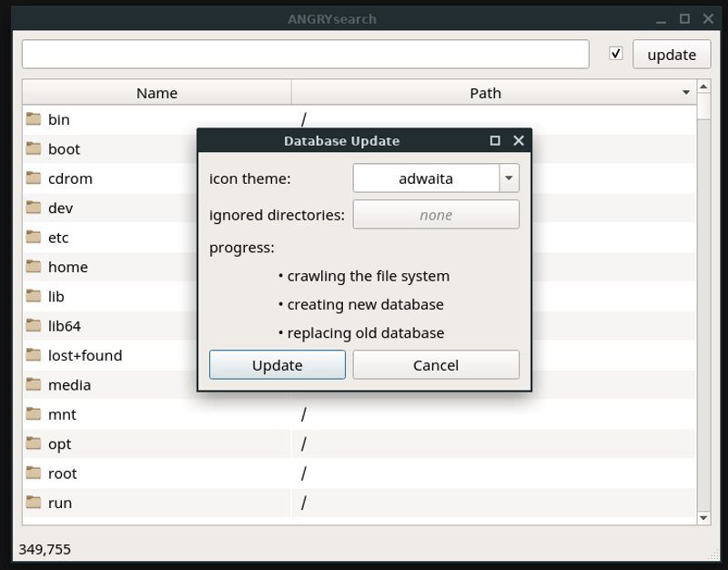The height and width of the screenshot is (570, 728).
Task: Click the adwaita icon theme combo box
Action: coord(436,178)
